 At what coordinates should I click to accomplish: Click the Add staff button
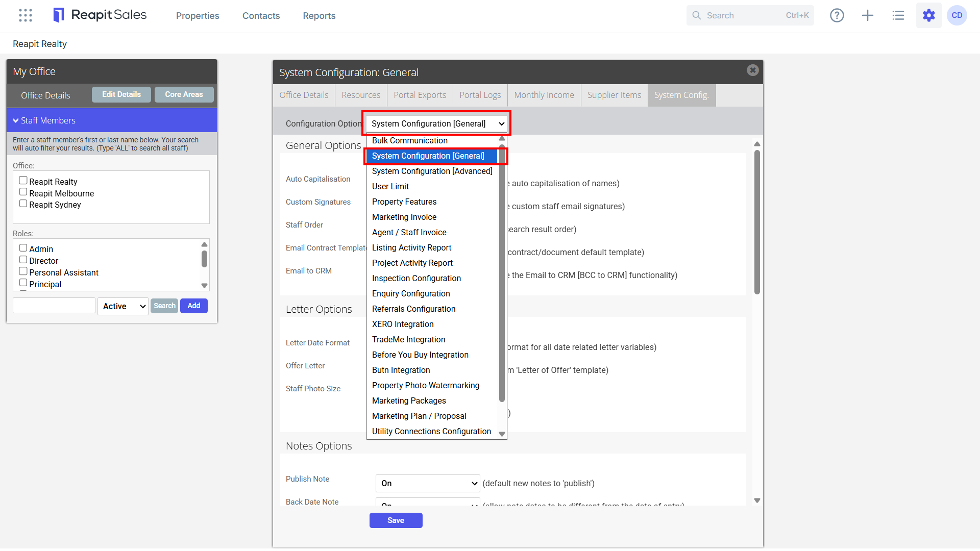pos(194,306)
